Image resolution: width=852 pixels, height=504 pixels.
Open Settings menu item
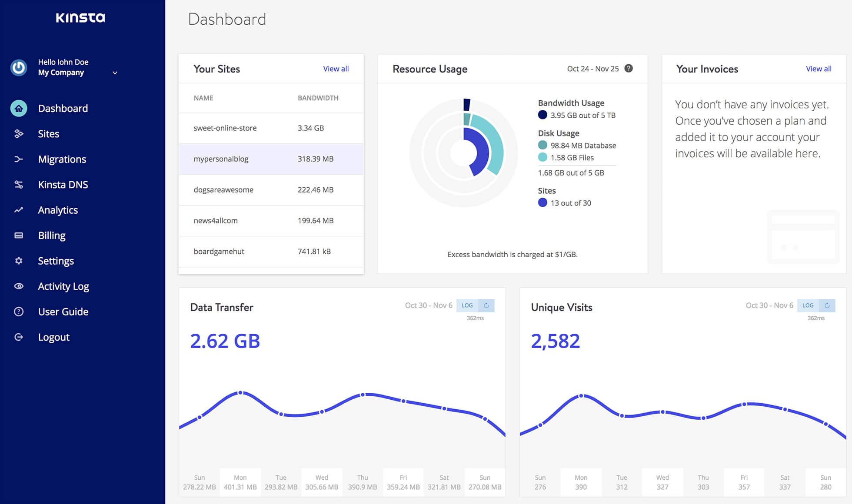tap(56, 260)
